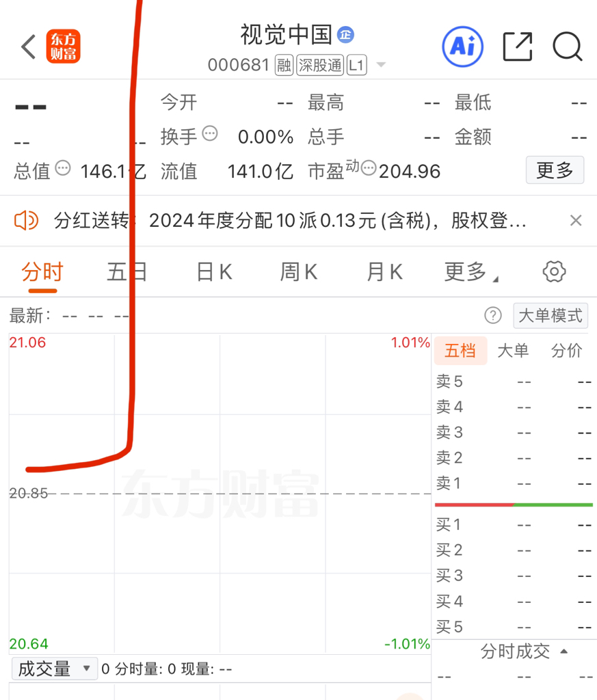
Task: Open the Ai assistant icon
Action: tap(462, 46)
